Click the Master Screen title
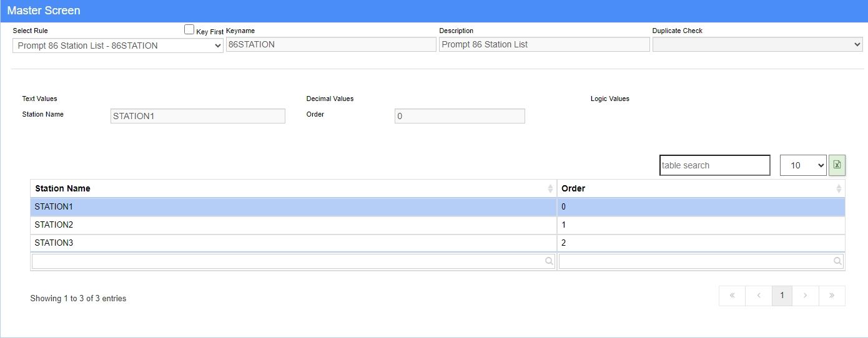This screenshot has height=338, width=868. [x=44, y=11]
